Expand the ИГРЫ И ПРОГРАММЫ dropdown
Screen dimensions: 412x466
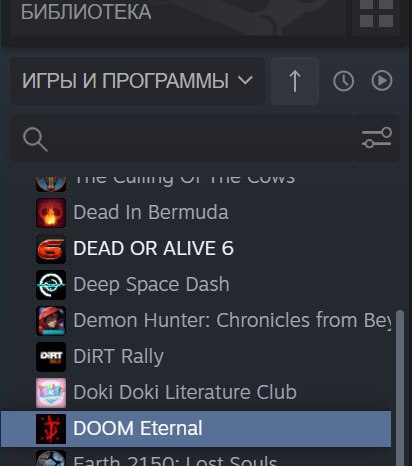[x=138, y=81]
